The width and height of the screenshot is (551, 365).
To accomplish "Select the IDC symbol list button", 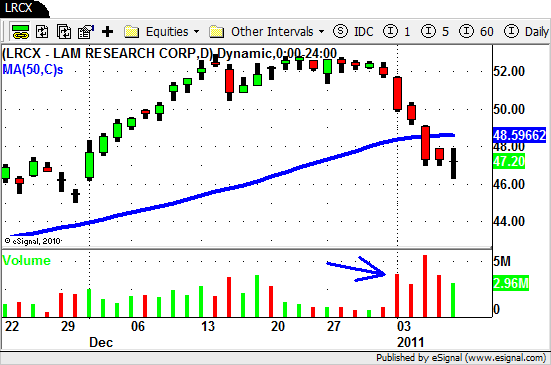I will click(x=364, y=32).
